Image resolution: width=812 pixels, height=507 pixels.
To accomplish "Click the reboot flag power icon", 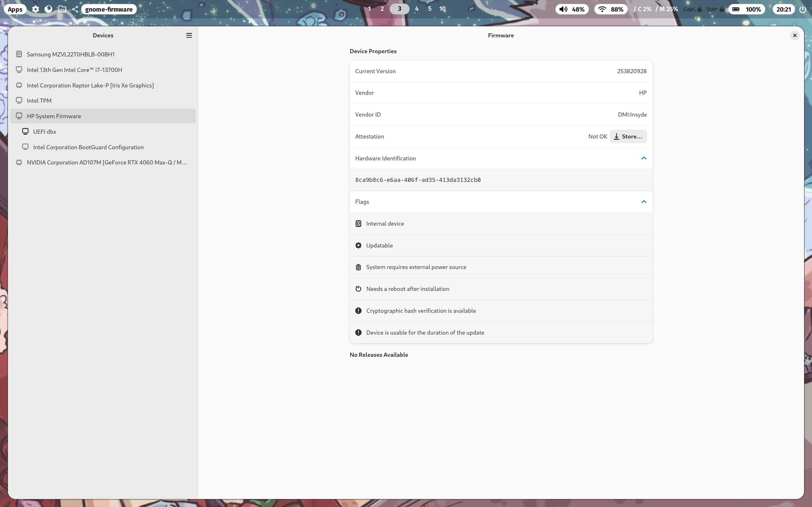I will [358, 289].
